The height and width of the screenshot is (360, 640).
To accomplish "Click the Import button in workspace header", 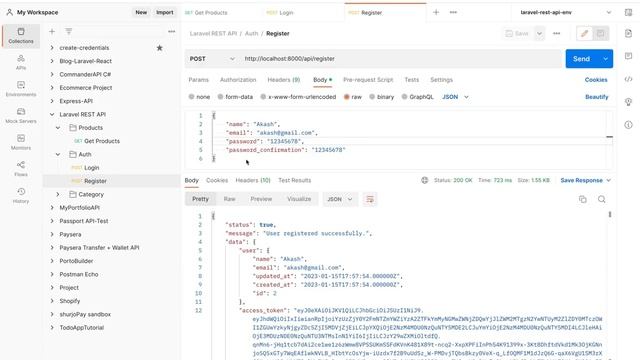I will tap(164, 12).
